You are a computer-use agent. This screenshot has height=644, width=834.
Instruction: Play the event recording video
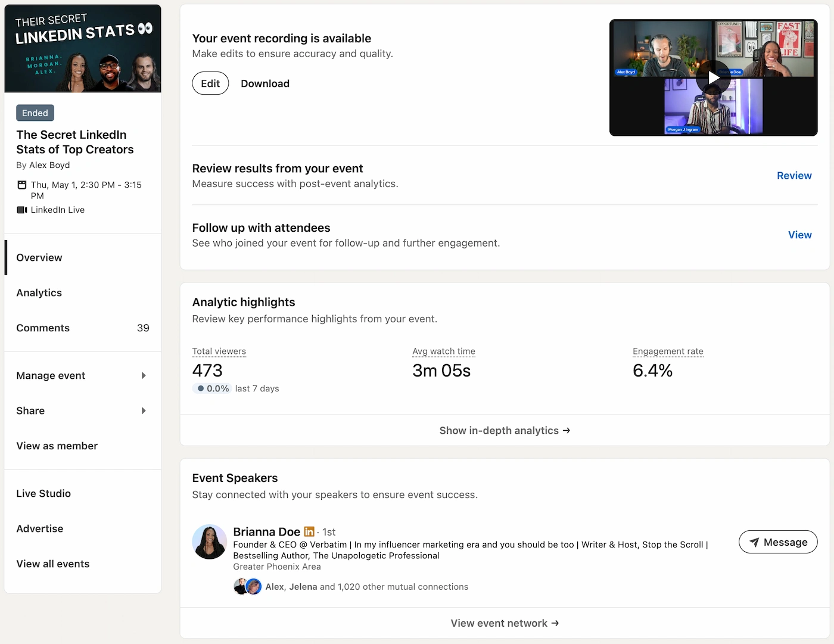[x=713, y=77]
